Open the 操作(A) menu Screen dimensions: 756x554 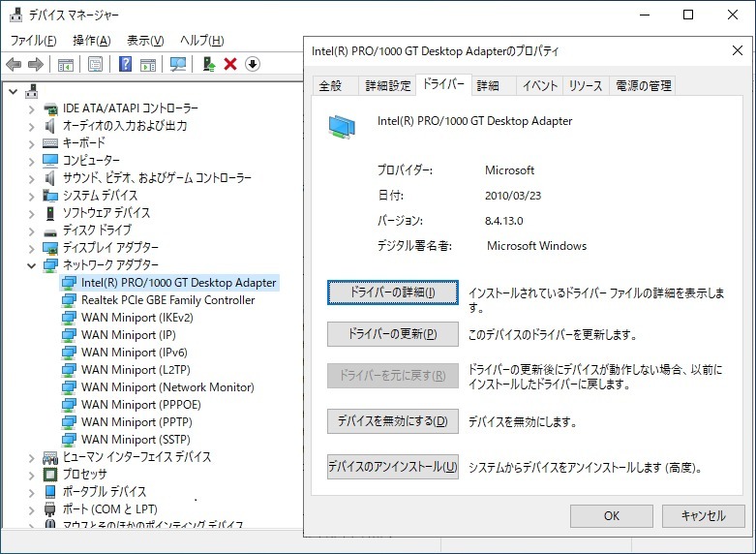click(92, 41)
